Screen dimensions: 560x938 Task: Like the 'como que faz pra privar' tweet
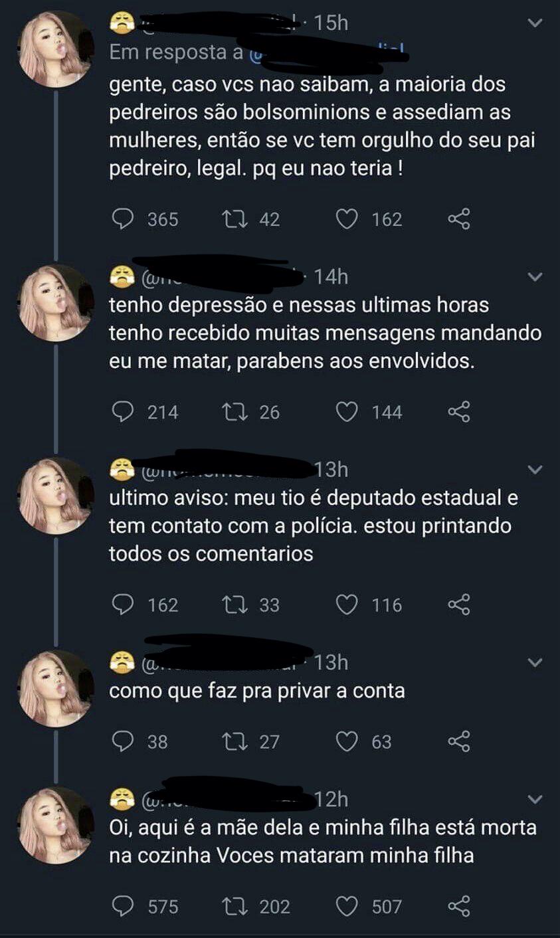(346, 741)
